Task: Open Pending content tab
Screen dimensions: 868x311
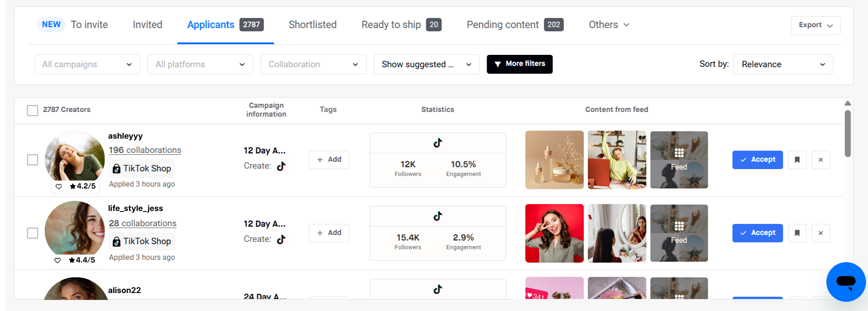Action: point(515,25)
